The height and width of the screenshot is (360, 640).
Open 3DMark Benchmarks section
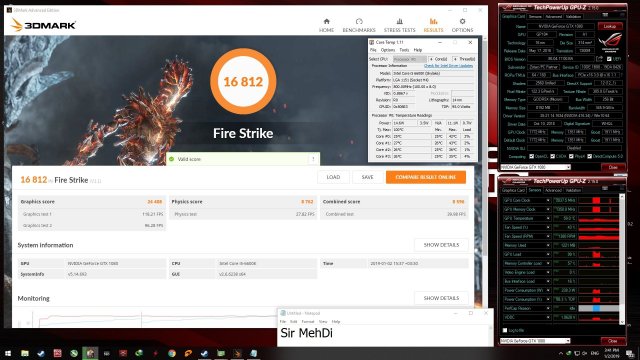359,25
